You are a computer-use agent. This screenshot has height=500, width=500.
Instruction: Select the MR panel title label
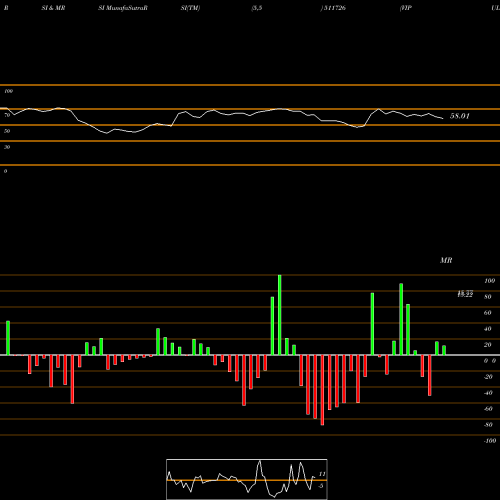446,260
